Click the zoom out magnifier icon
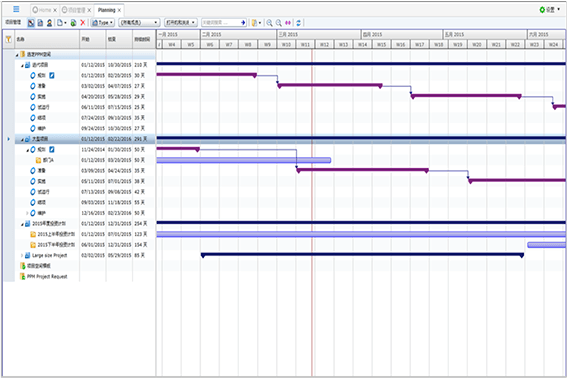Image resolution: width=568 pixels, height=380 pixels. [279, 23]
